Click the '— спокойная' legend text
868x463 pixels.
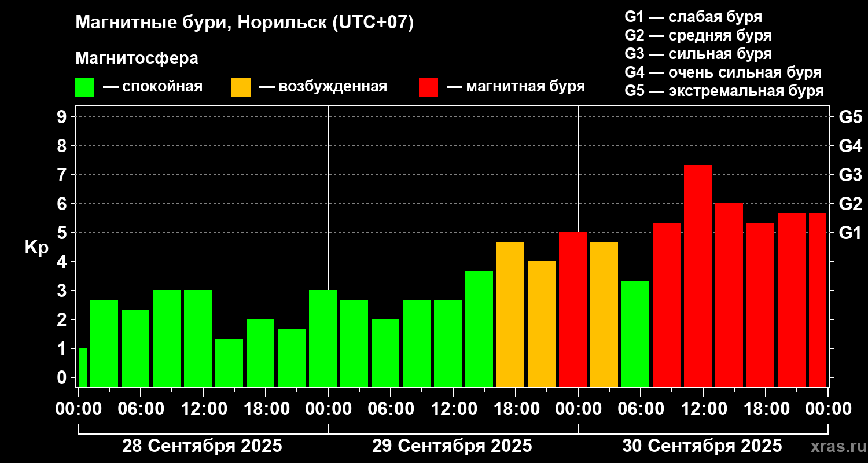point(153,87)
